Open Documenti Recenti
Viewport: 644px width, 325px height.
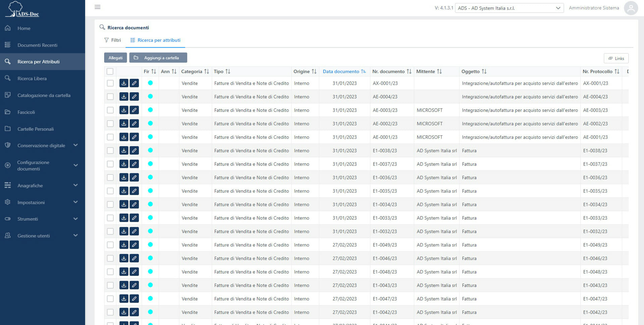click(42, 45)
